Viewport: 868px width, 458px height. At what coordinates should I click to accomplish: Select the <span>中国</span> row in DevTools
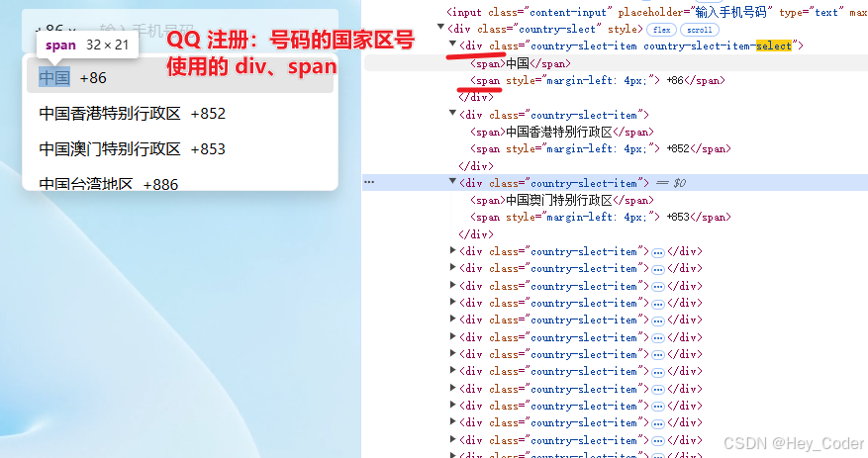click(x=521, y=63)
